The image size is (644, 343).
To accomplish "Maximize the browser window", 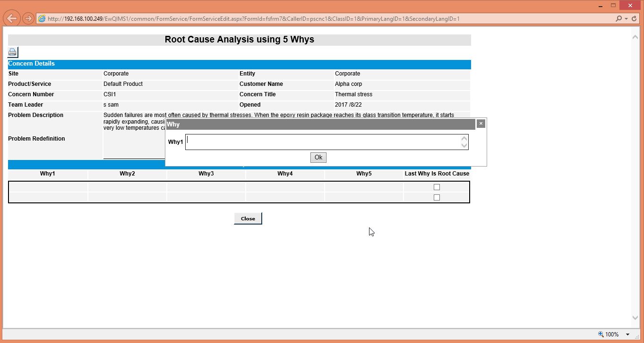I will 613,5.
